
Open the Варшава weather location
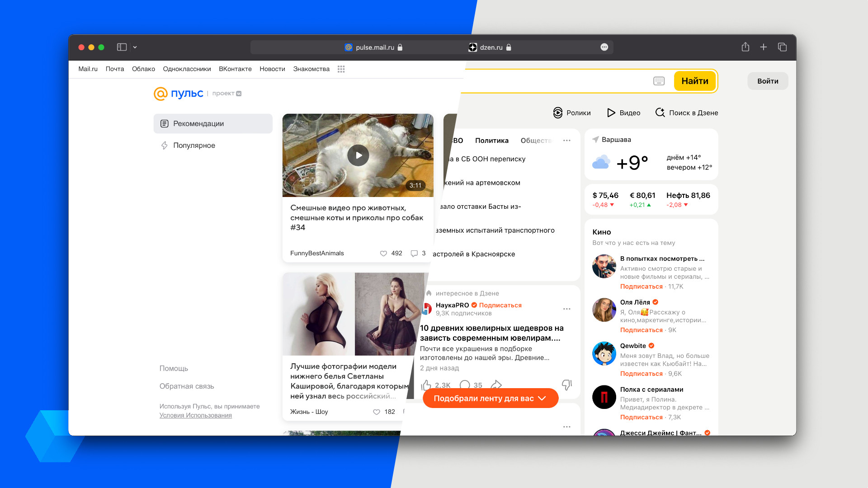click(612, 140)
